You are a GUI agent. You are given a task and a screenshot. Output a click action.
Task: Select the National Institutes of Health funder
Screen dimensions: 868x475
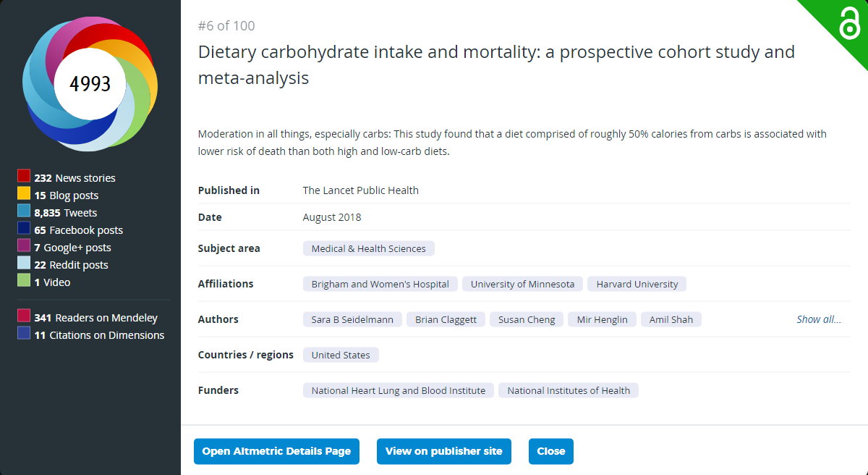click(569, 390)
